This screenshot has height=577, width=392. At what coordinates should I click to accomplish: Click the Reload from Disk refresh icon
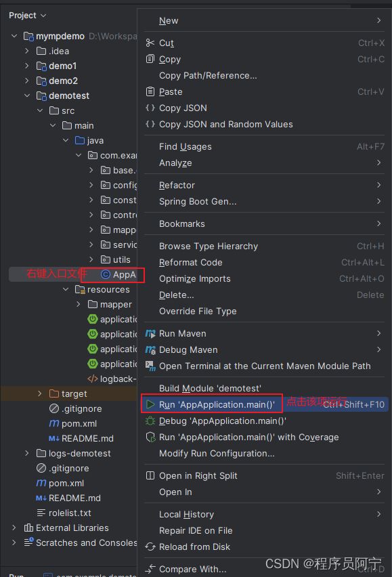tap(150, 547)
